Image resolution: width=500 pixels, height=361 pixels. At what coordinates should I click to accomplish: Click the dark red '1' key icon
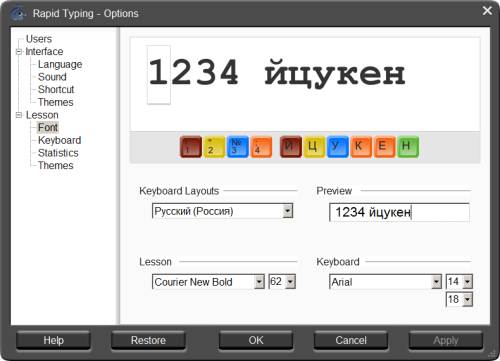coord(191,146)
